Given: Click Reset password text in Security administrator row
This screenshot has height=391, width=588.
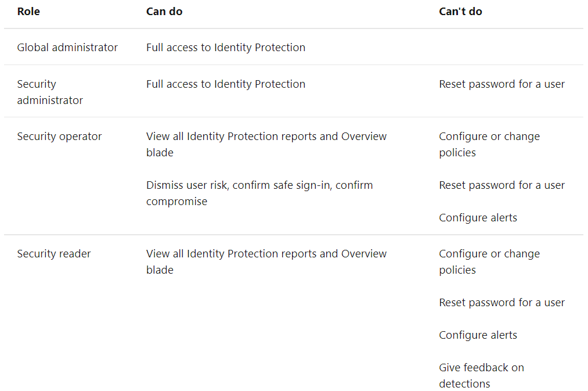Looking at the screenshot, I should [x=502, y=84].
